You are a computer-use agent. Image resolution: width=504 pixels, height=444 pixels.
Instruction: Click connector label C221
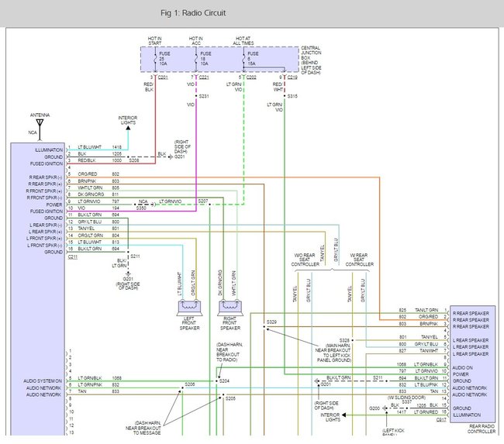tap(204, 77)
